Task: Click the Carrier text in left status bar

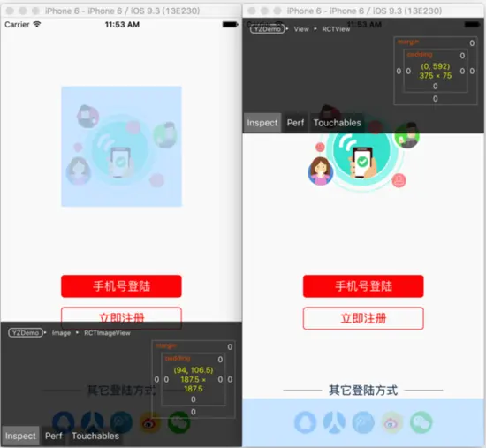Action: point(17,24)
